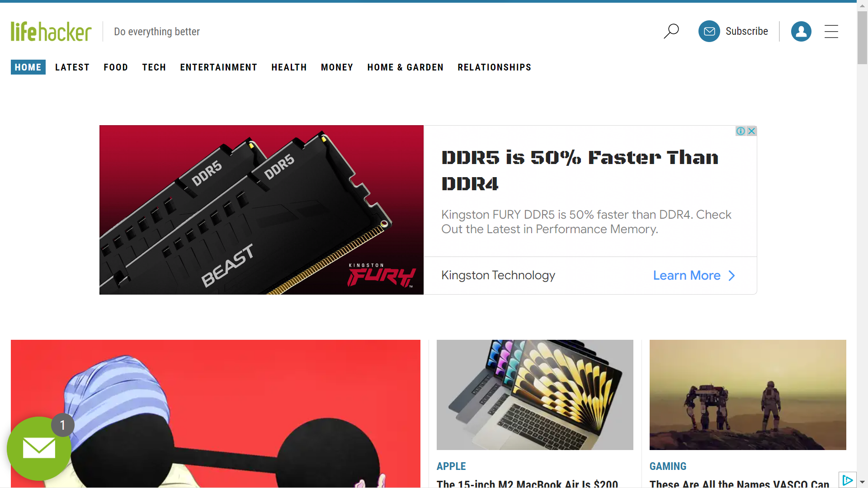Click the Kingston Technology advertiser name
Image resolution: width=868 pixels, height=488 pixels.
(498, 275)
